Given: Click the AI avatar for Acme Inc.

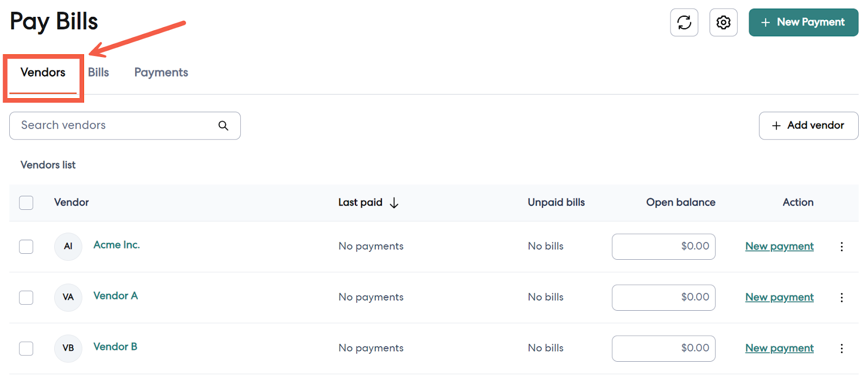Looking at the screenshot, I should [68, 246].
